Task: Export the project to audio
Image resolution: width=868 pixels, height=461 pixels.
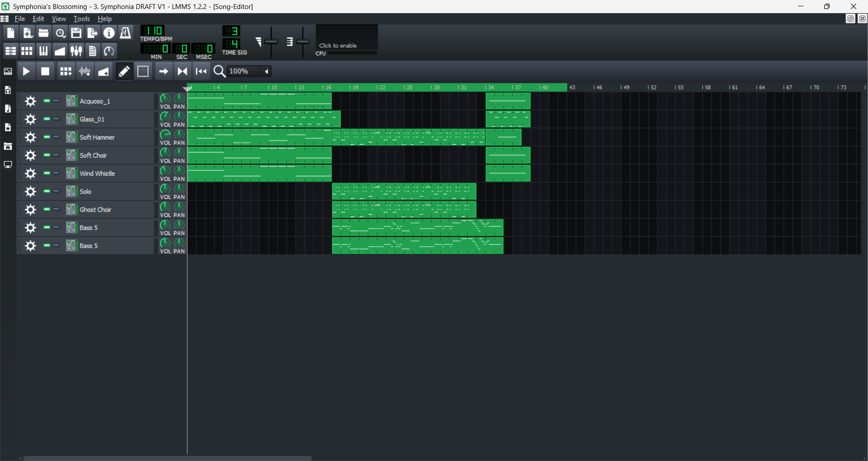Action: (92, 33)
